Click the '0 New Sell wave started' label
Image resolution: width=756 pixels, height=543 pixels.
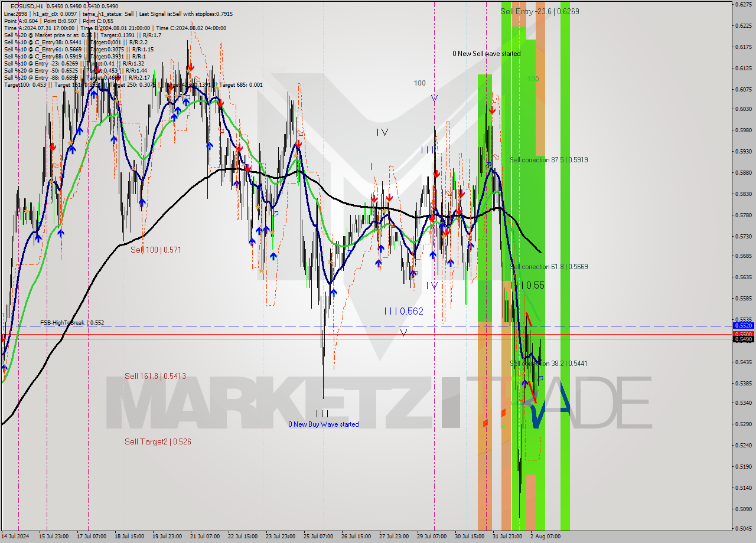487,54
